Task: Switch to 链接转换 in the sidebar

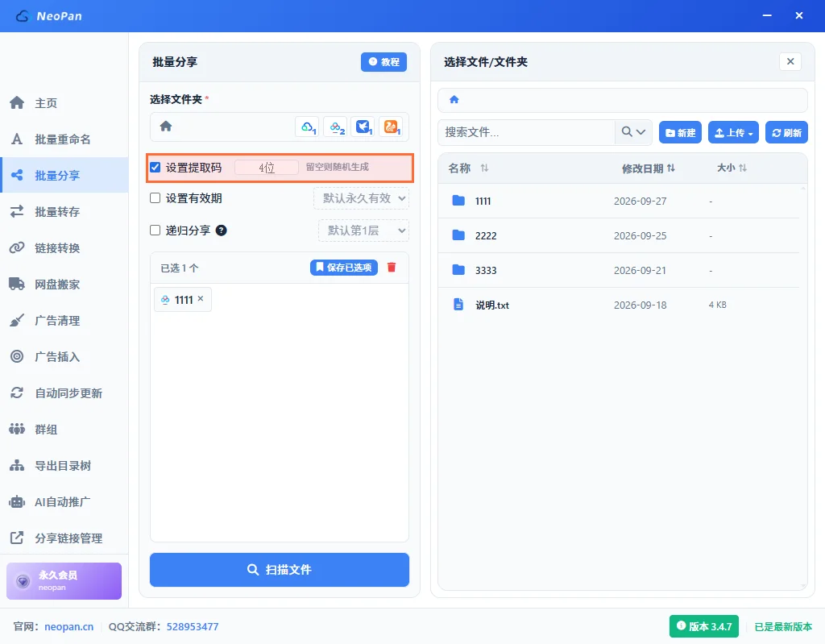Action: coord(64,248)
